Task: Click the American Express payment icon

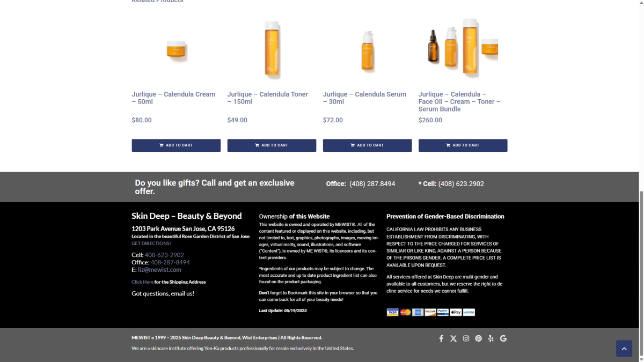Action: pyautogui.click(x=418, y=312)
